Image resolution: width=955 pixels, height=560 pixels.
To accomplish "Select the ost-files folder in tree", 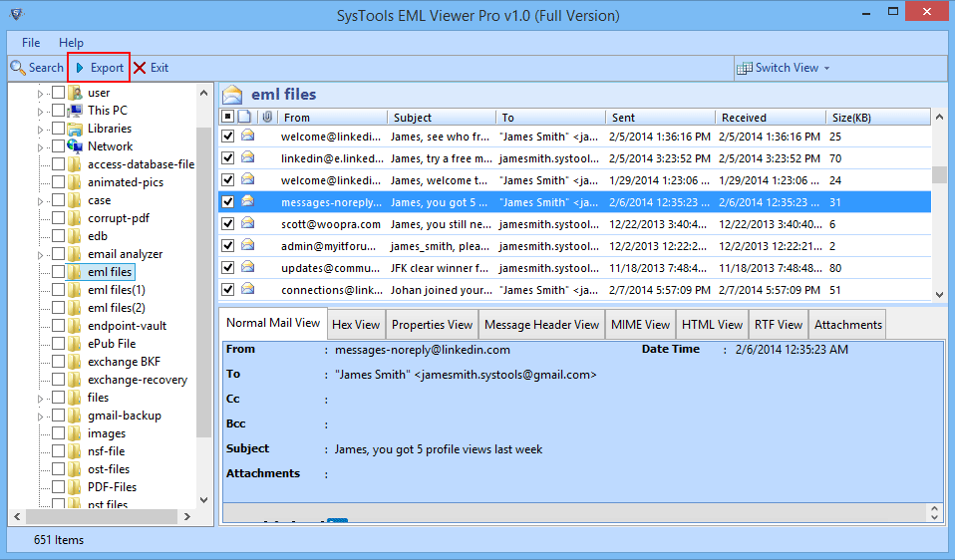I will 109,469.
